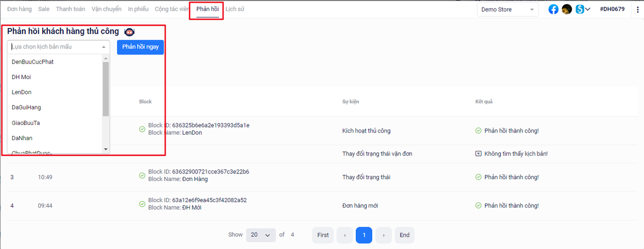This screenshot has height=249, width=644.
Task: Switch to the Lịch sử tab
Action: click(234, 9)
